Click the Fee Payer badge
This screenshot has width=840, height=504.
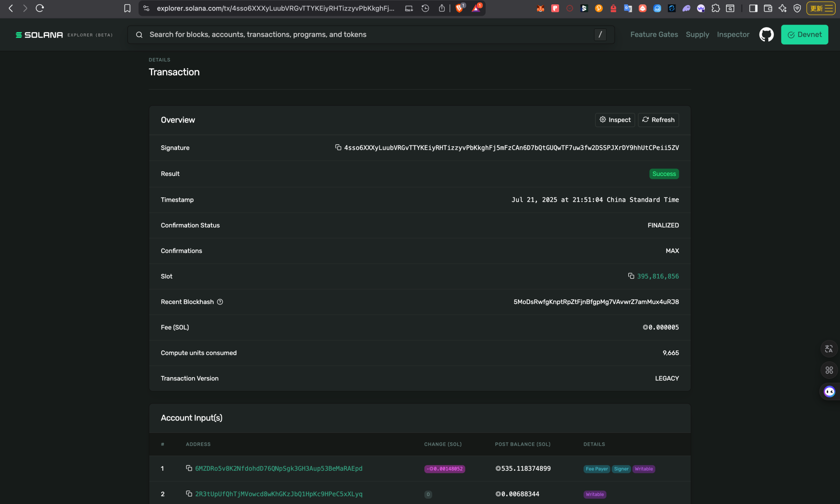(597, 469)
